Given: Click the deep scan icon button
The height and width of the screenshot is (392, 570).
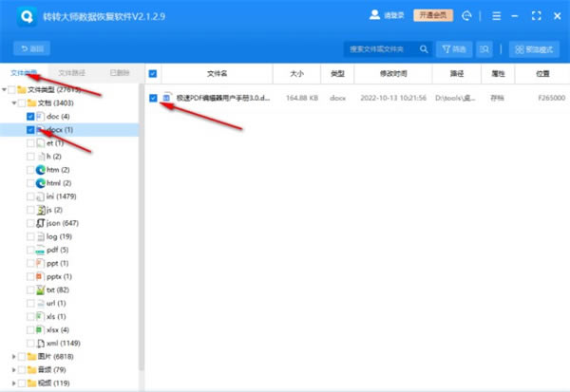Looking at the screenshot, I should pos(485,48).
